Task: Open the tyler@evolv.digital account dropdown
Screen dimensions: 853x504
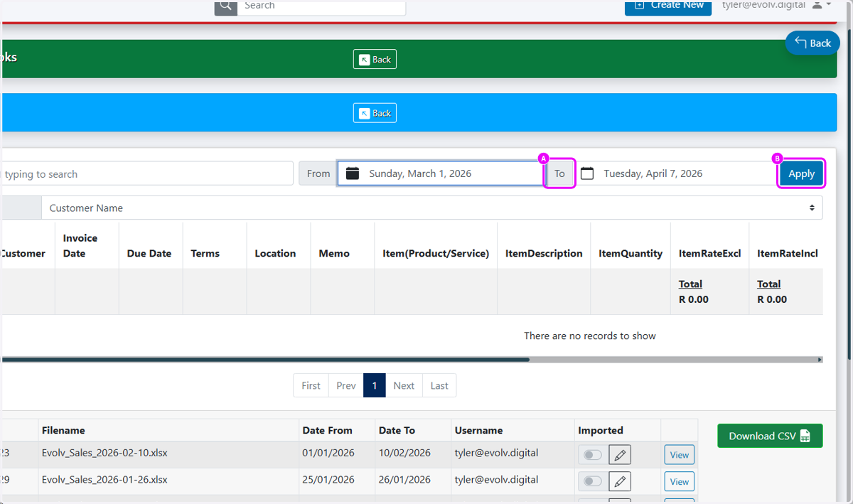Action: tap(777, 5)
